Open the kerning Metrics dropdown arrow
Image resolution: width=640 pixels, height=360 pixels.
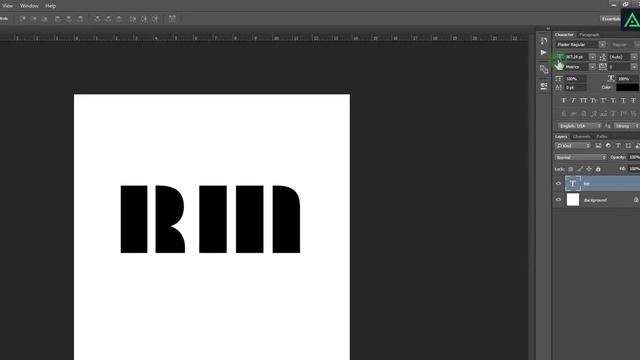pos(592,67)
